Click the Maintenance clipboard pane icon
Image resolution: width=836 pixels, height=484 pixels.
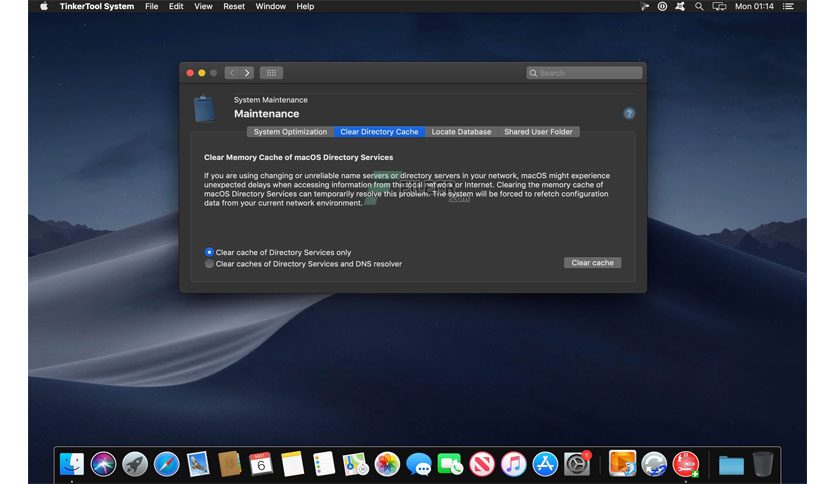click(204, 108)
